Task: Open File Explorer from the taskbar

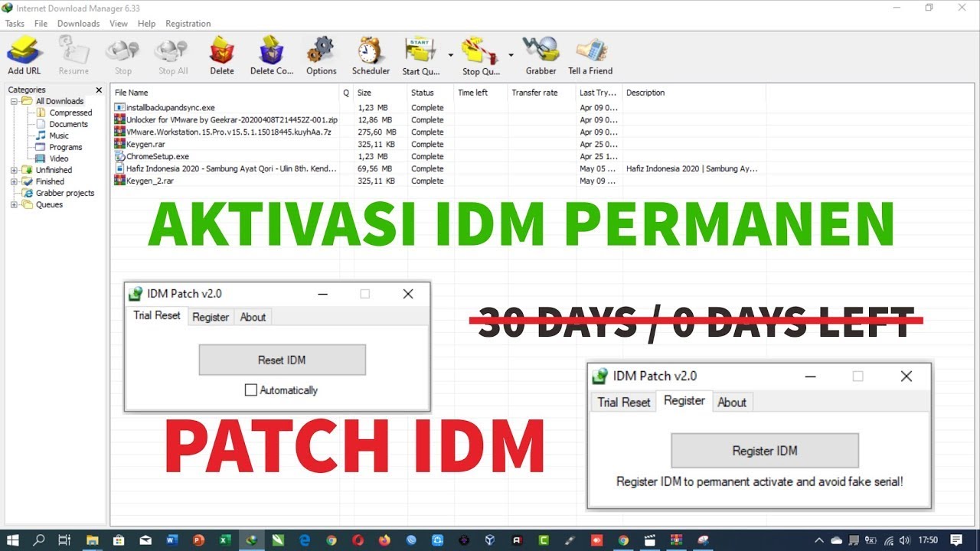Action: [x=92, y=540]
